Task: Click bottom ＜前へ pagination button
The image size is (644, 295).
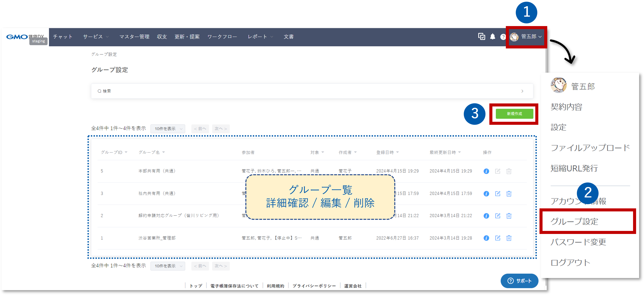Action: click(x=200, y=266)
